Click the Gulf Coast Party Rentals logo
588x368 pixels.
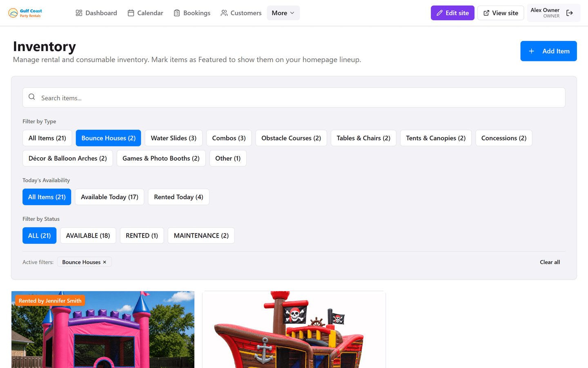point(25,13)
